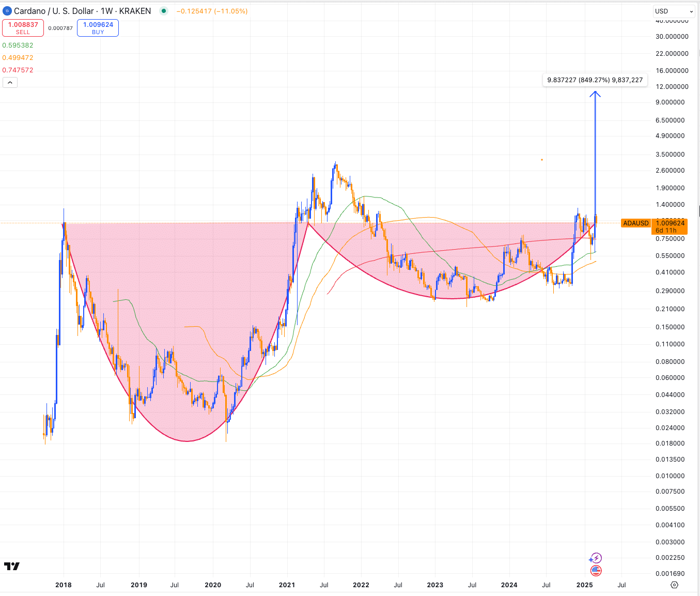700x596 pixels.
Task: Click the green market status dot
Action: point(164,11)
